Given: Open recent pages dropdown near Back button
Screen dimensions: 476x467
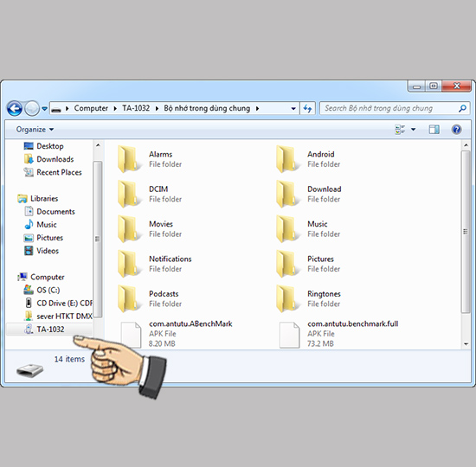Looking at the screenshot, I should click(45, 108).
